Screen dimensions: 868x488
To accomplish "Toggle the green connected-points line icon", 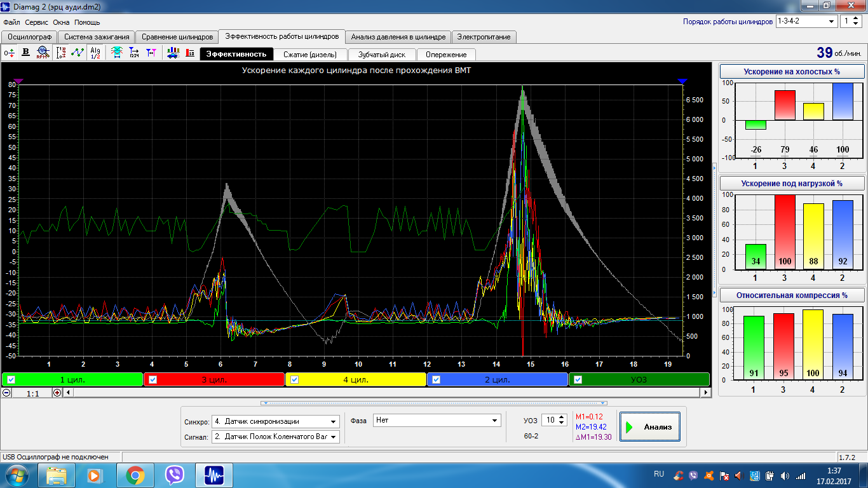I will 78,53.
